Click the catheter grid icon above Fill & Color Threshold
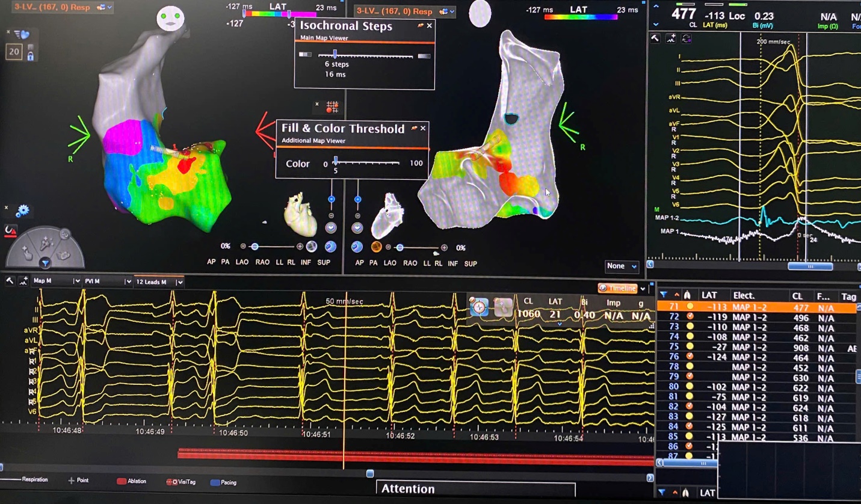This screenshot has width=861, height=504. click(332, 108)
